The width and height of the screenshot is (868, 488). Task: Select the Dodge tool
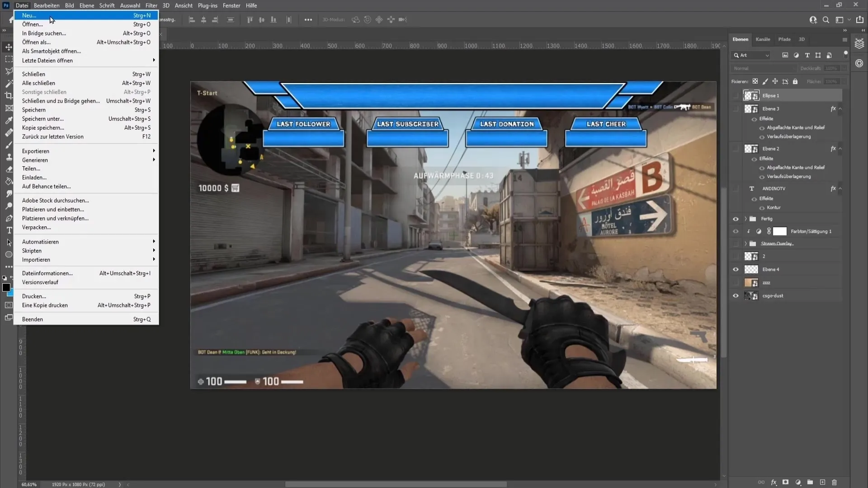(9, 206)
